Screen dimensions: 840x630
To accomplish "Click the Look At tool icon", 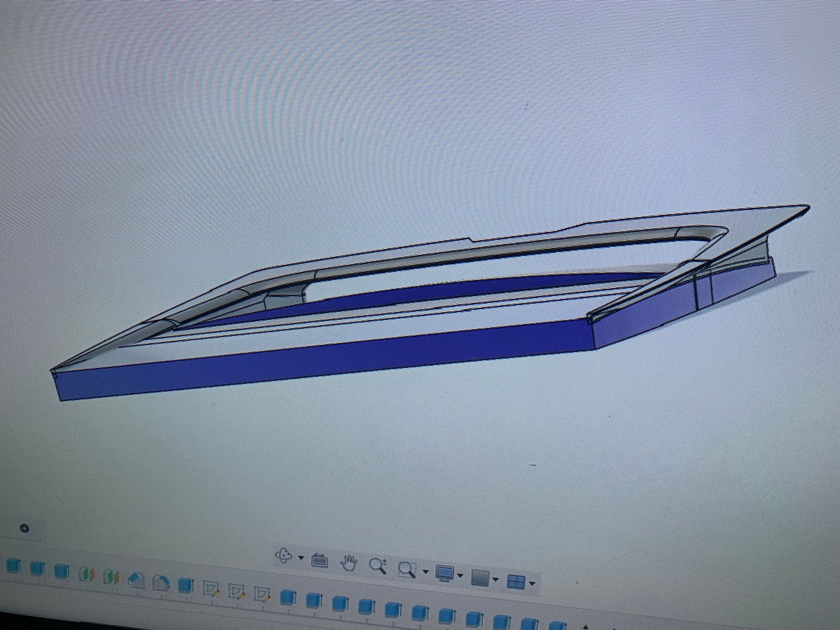I will click(319, 560).
